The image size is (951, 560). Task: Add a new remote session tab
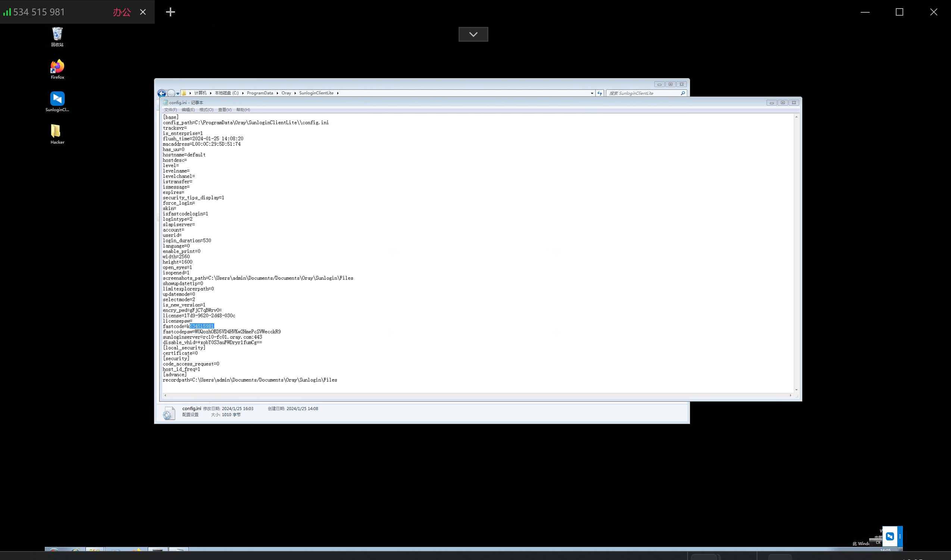tap(171, 12)
